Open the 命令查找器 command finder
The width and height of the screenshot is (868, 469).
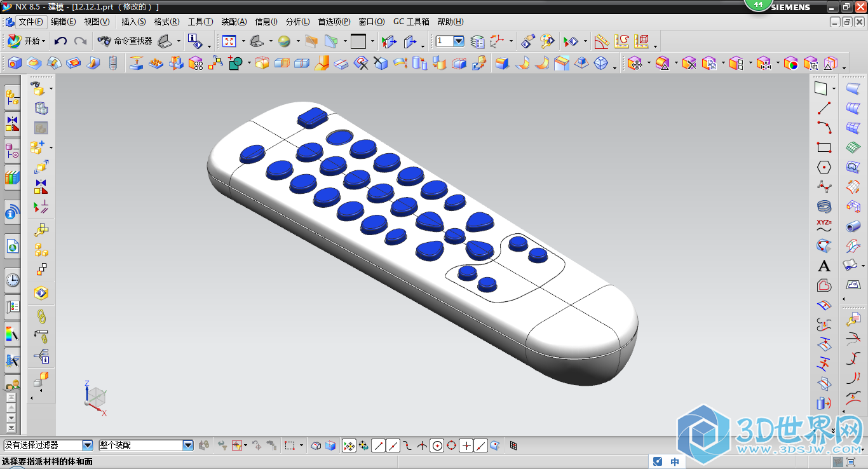pyautogui.click(x=125, y=41)
